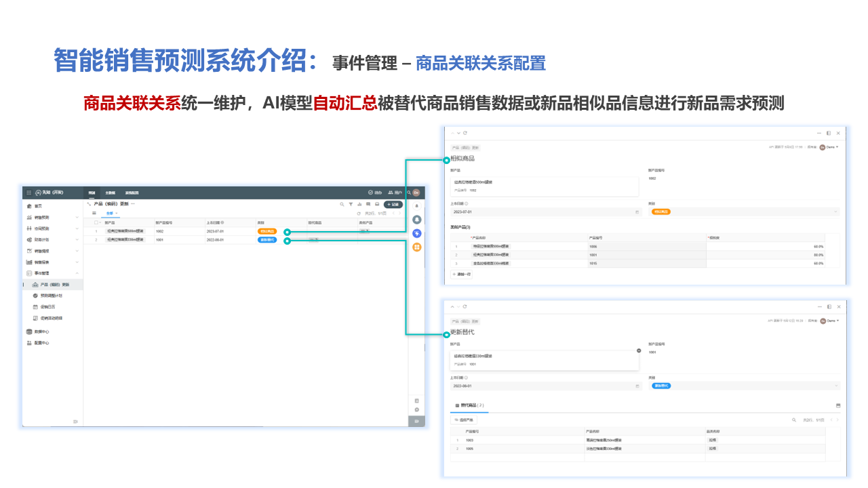
Task: Click the 添加一行 button
Action: 462,274
